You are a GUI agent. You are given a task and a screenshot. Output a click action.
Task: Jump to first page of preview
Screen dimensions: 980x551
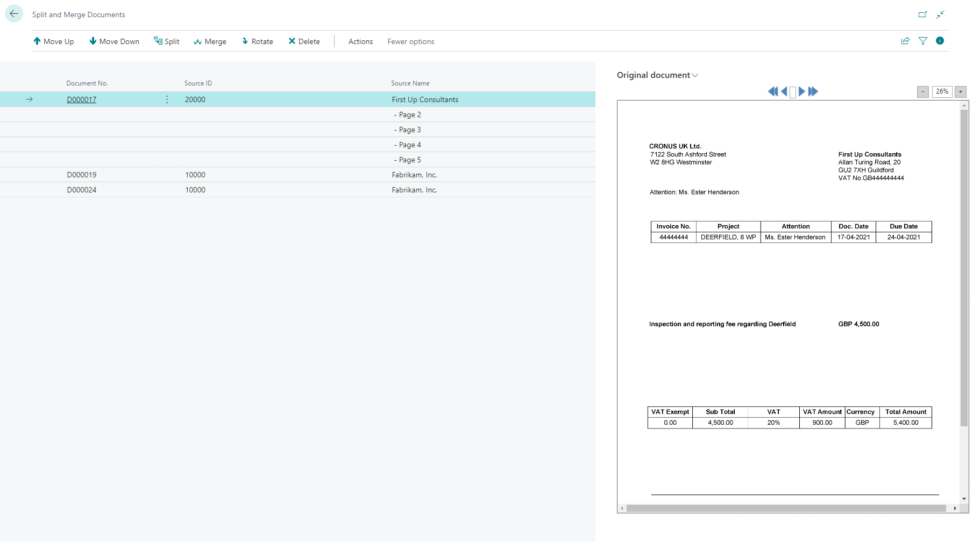pos(773,91)
